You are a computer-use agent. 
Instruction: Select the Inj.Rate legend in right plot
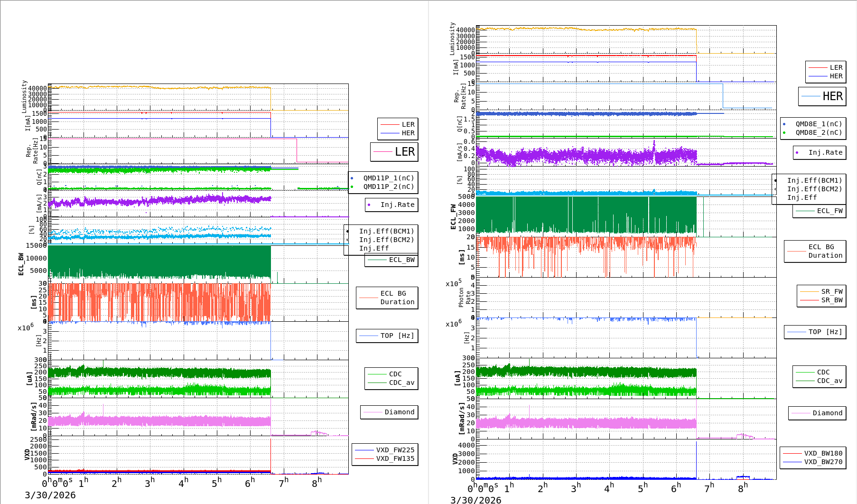point(820,153)
